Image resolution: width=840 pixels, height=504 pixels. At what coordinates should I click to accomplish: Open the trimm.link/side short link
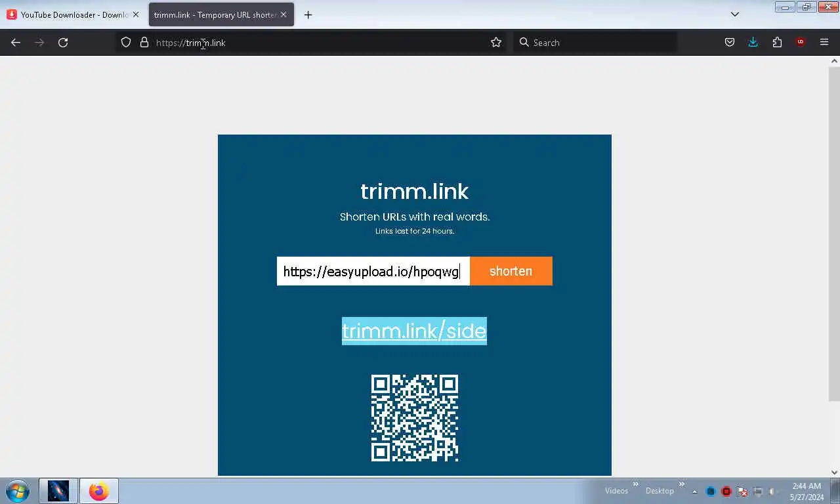click(x=414, y=331)
